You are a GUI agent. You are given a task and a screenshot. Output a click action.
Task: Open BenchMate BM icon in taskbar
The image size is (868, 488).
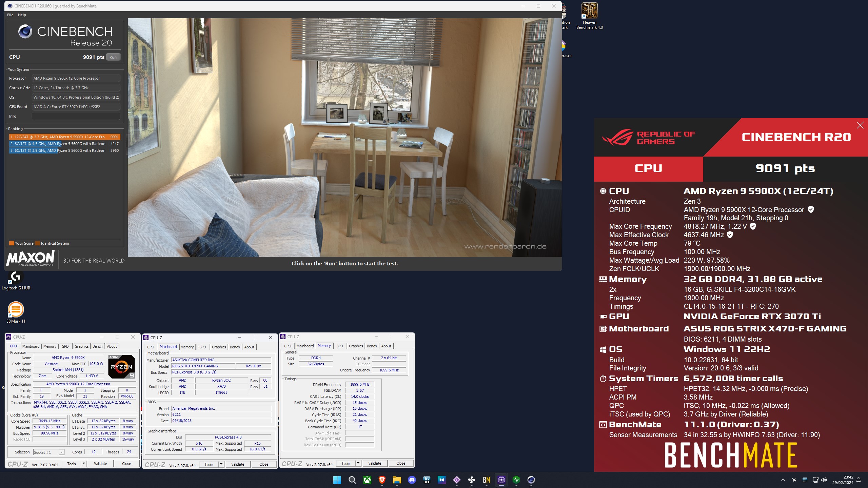tap(486, 480)
